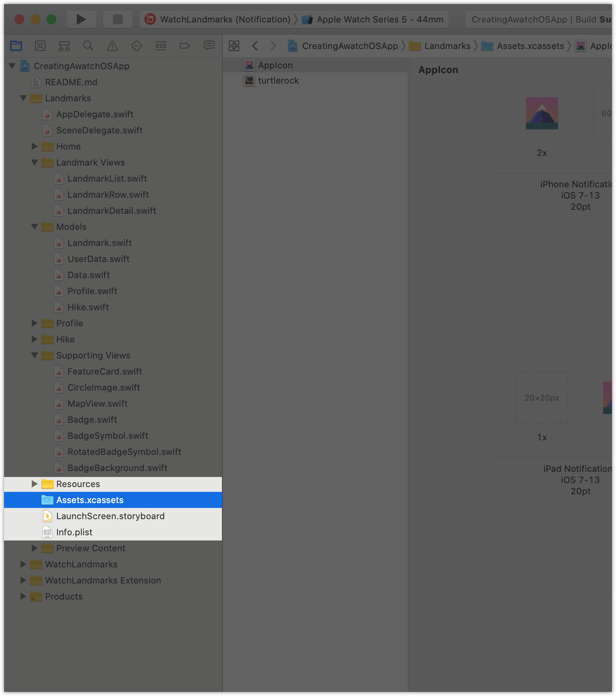Open the Symbol navigator tab
616x696 pixels.
[64, 46]
